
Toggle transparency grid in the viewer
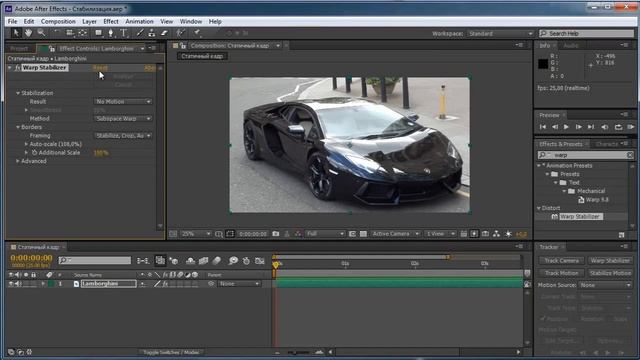[363, 234]
